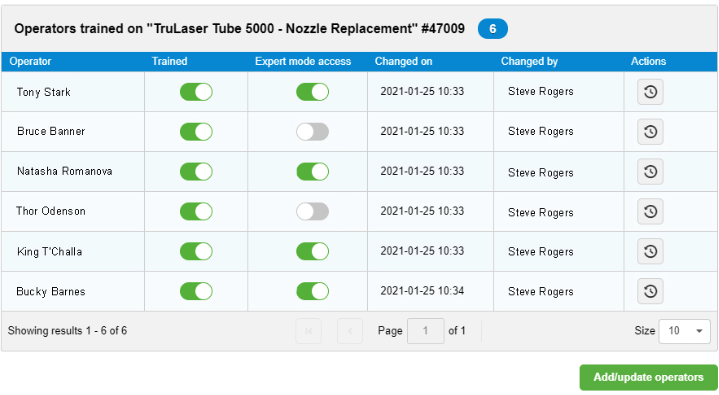Screen dimensions: 719x395
Task: Click the page number input field
Action: click(426, 331)
